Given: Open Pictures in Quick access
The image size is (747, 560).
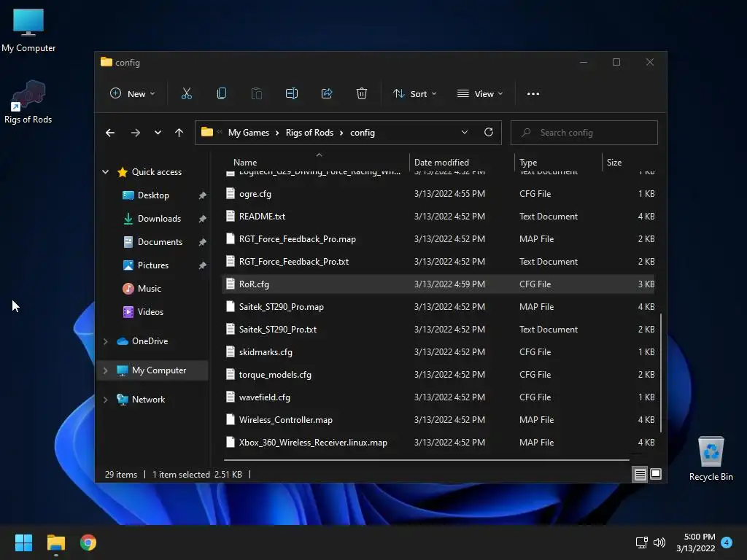Looking at the screenshot, I should click(x=152, y=265).
